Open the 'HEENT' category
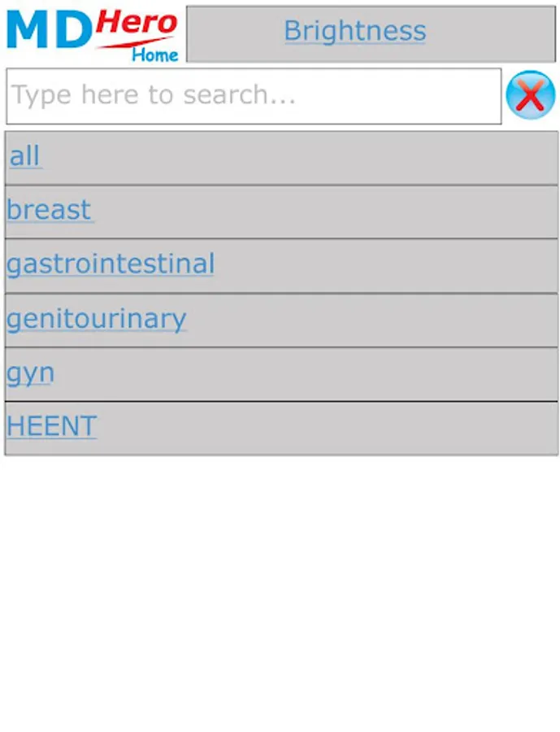This screenshot has width=560, height=732. click(x=281, y=429)
